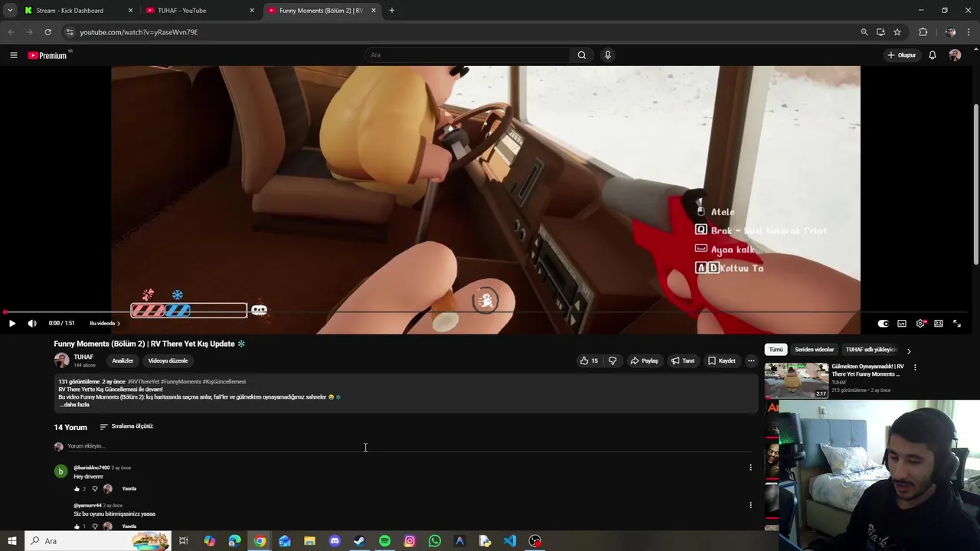Open YouTube hamburger guide menu
Screen dimensions: 980x551
[x=13, y=55]
